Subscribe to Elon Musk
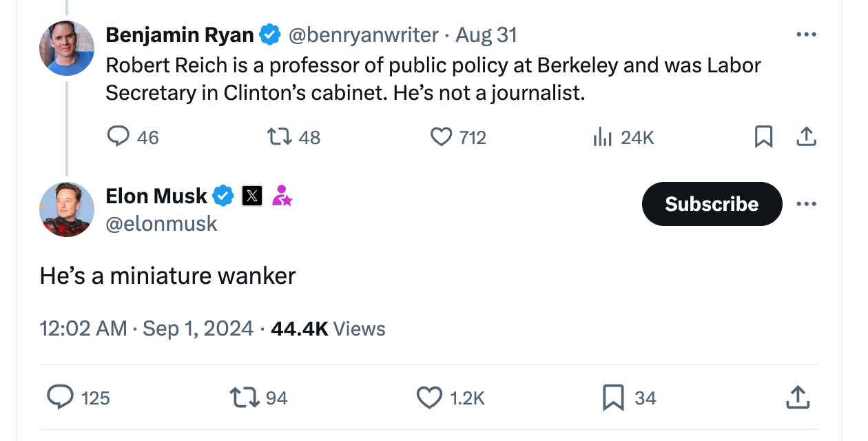Image resolution: width=868 pixels, height=441 pixels. pyautogui.click(x=712, y=204)
